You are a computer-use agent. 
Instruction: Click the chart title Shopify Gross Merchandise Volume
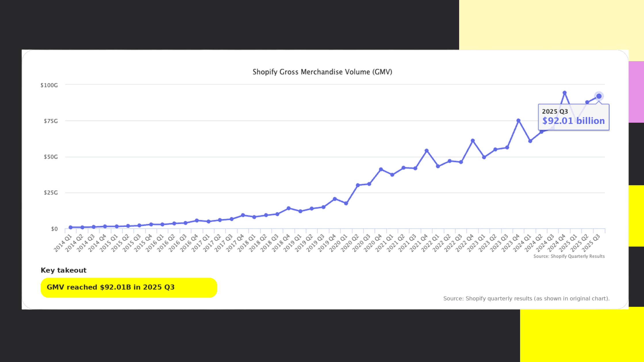tap(322, 72)
